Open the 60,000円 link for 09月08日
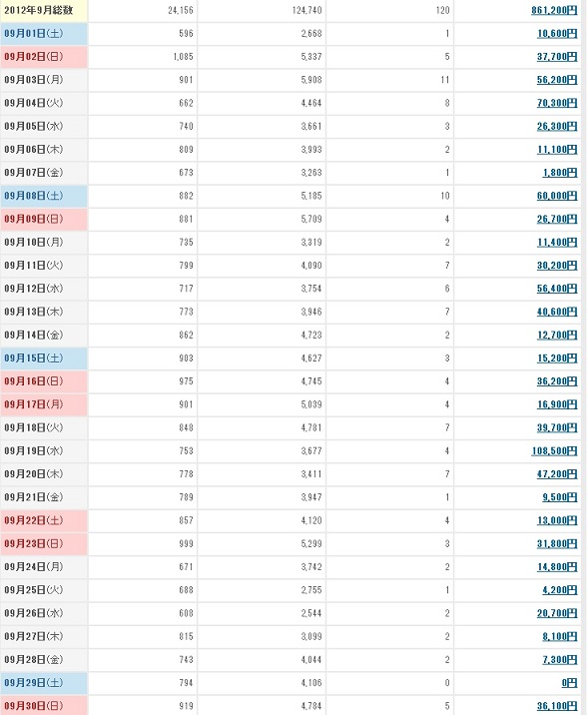 point(557,196)
